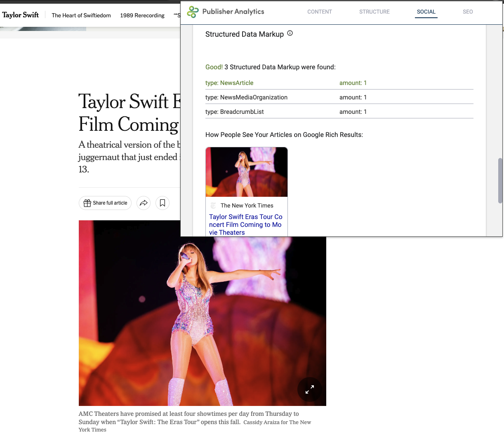This screenshot has height=434, width=504.
Task: Open the 1989 Rerecording link
Action: tap(142, 15)
